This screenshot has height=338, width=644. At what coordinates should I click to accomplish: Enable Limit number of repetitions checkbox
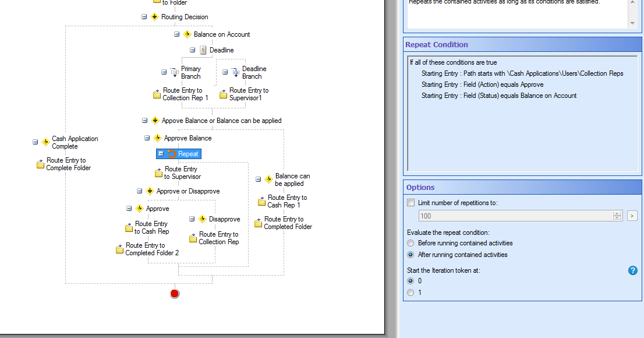click(x=411, y=203)
